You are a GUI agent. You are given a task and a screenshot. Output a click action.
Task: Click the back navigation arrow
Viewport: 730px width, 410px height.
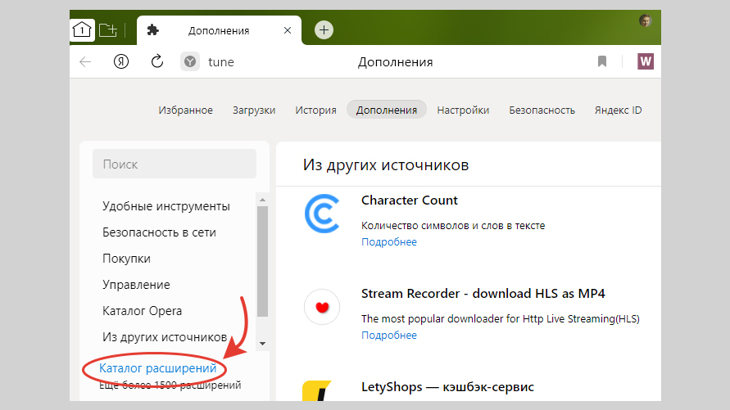click(86, 62)
